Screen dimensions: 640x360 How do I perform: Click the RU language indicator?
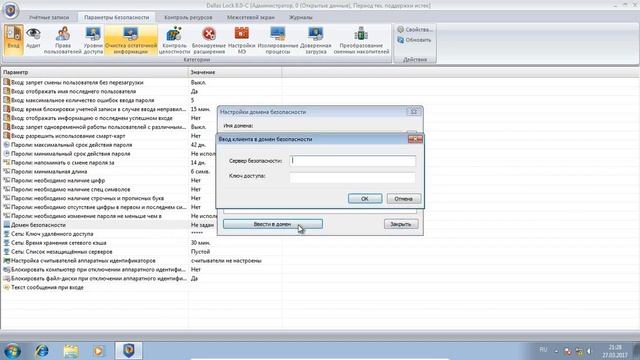[543, 349]
